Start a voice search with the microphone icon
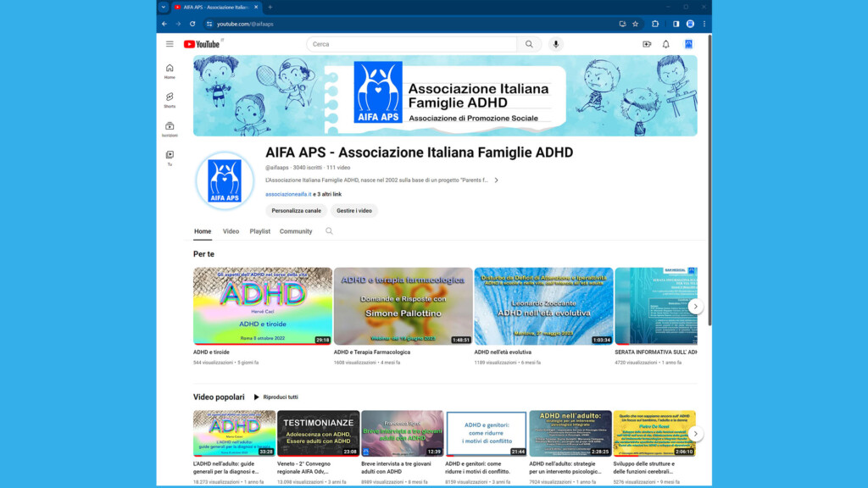The height and width of the screenshot is (488, 868). coord(555,43)
